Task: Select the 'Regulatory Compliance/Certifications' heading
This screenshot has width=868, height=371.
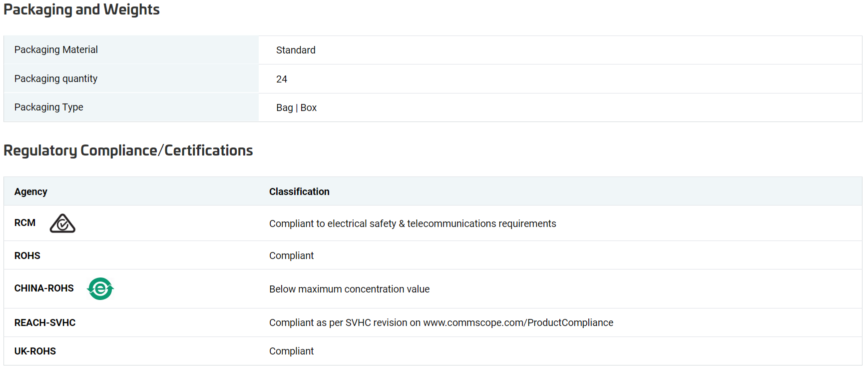Action: coord(128,150)
